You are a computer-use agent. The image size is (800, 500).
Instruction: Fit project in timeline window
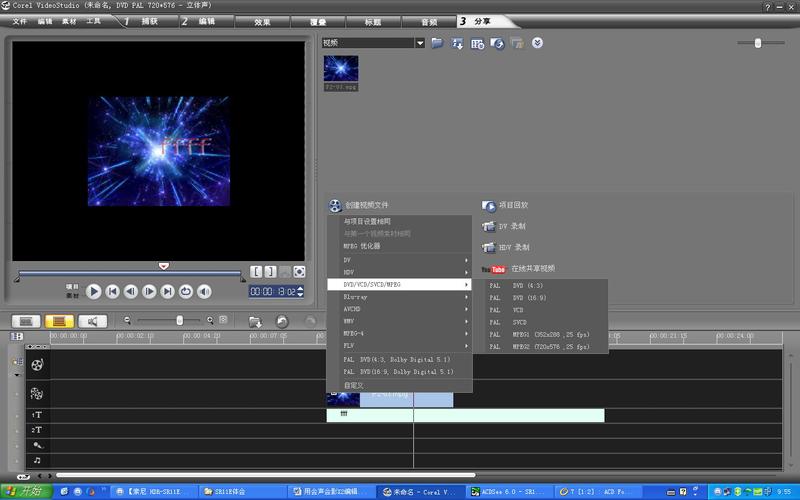(223, 320)
